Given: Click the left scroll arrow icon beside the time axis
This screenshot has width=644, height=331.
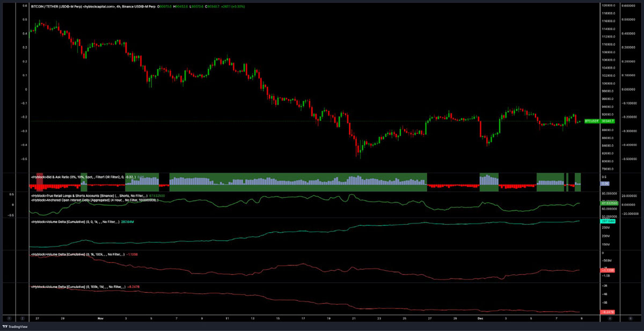Looking at the screenshot, I should 9,318.
